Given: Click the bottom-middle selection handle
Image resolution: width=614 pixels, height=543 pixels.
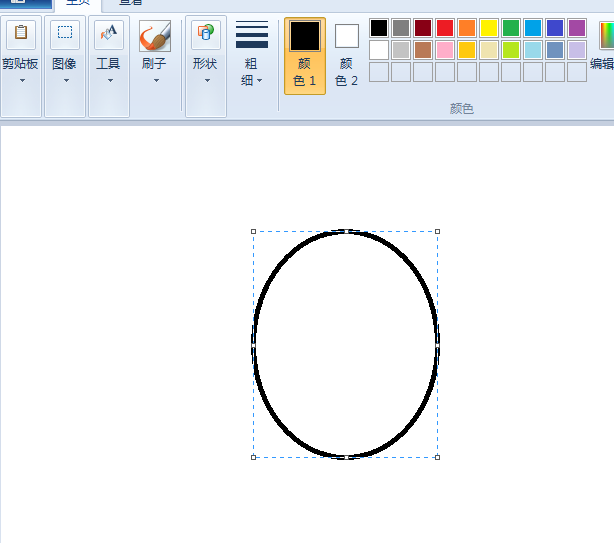Looking at the screenshot, I should click(346, 457).
